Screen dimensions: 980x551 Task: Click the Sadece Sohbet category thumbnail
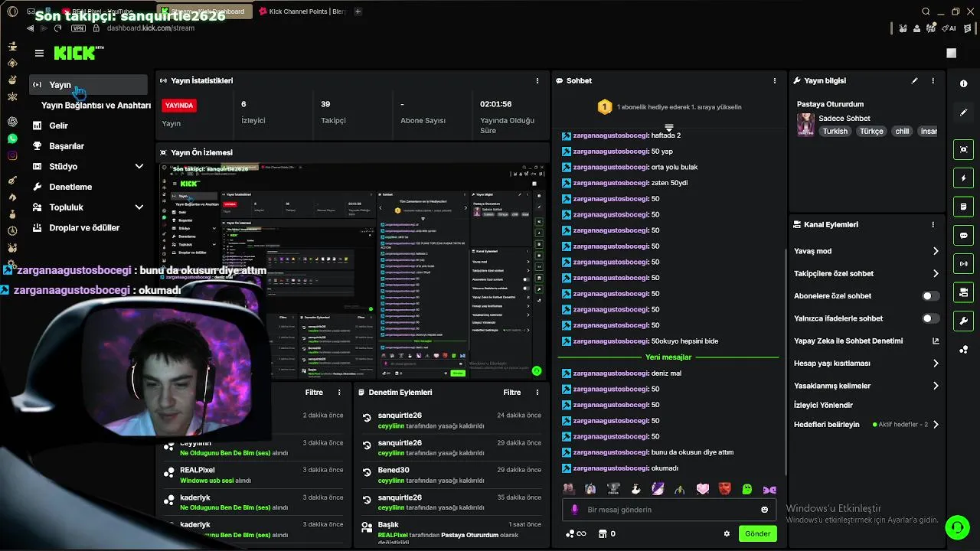tap(805, 124)
